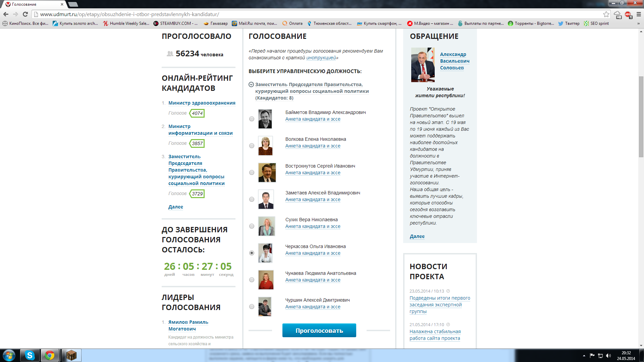Choose Чуршин Алексей Дмитриевич radio button
644x362 pixels.
[x=252, y=307]
